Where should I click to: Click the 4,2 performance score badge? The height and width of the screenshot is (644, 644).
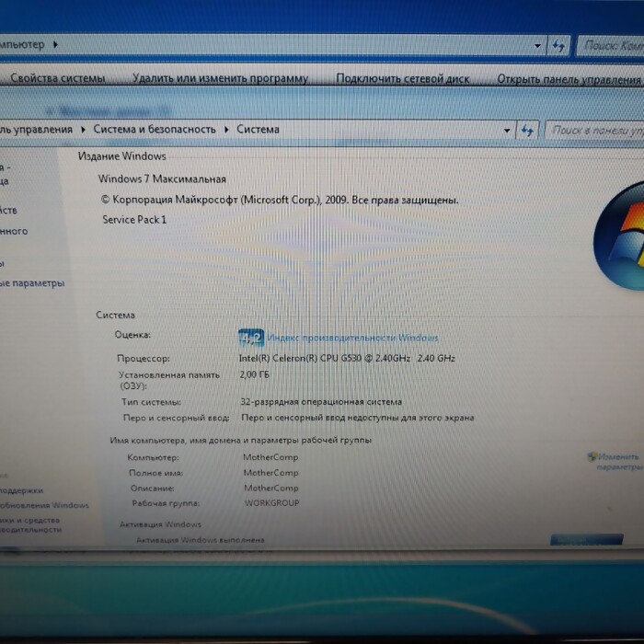pos(251,338)
